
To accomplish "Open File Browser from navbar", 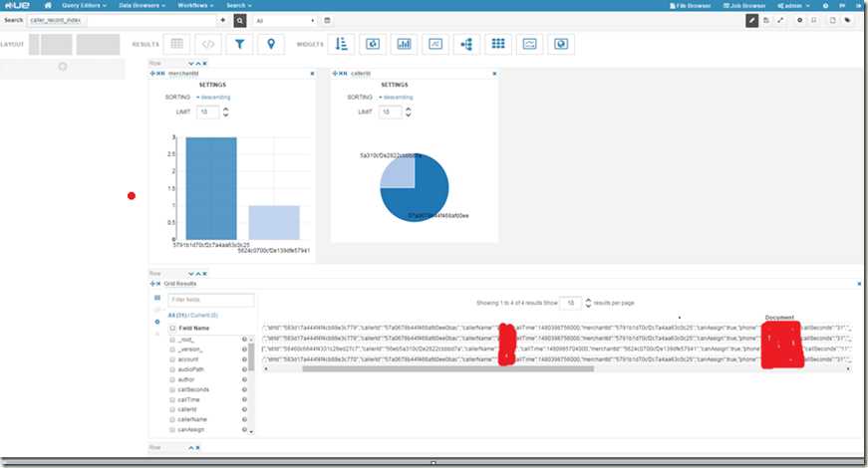I will [691, 6].
